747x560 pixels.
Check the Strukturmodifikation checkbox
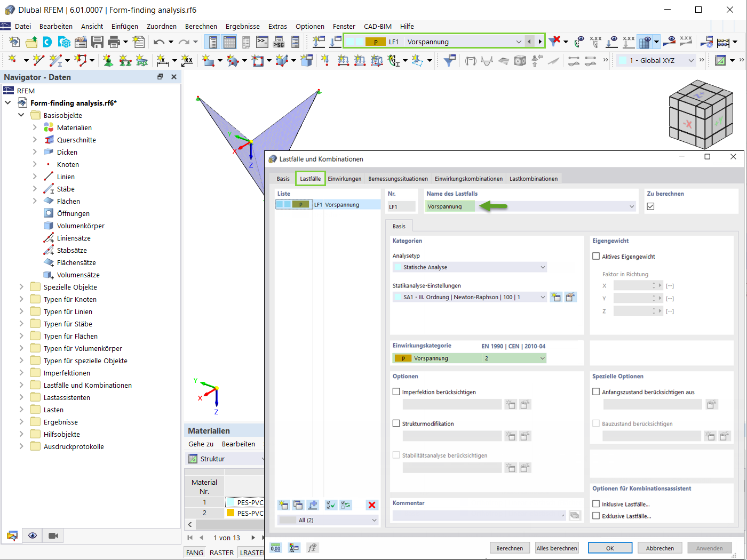coord(396,423)
